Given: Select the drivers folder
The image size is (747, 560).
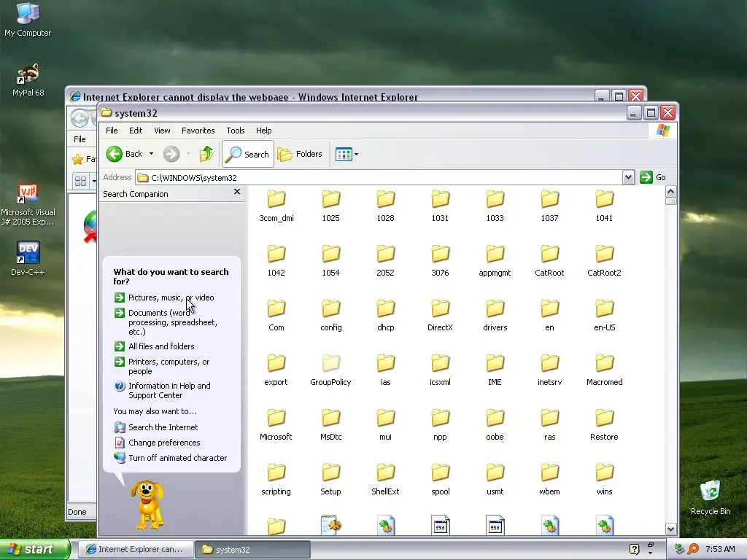Looking at the screenshot, I should pyautogui.click(x=495, y=316).
